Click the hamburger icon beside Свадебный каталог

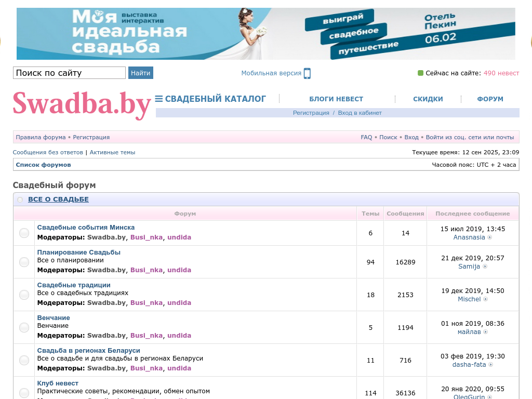[x=159, y=99]
